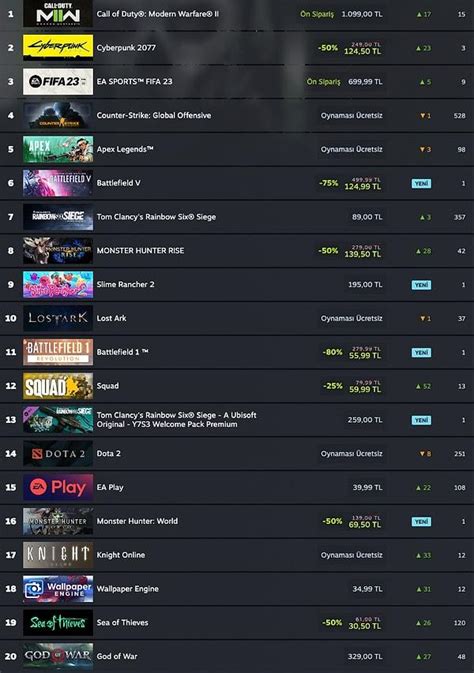
Task: Click the God of War title
Action: tap(117, 656)
